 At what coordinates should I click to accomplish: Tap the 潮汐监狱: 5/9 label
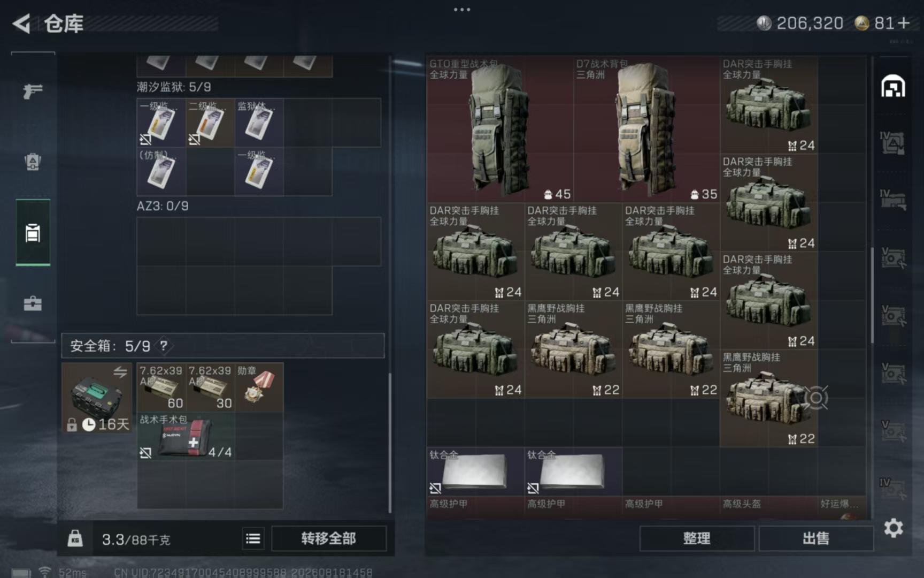coord(174,87)
